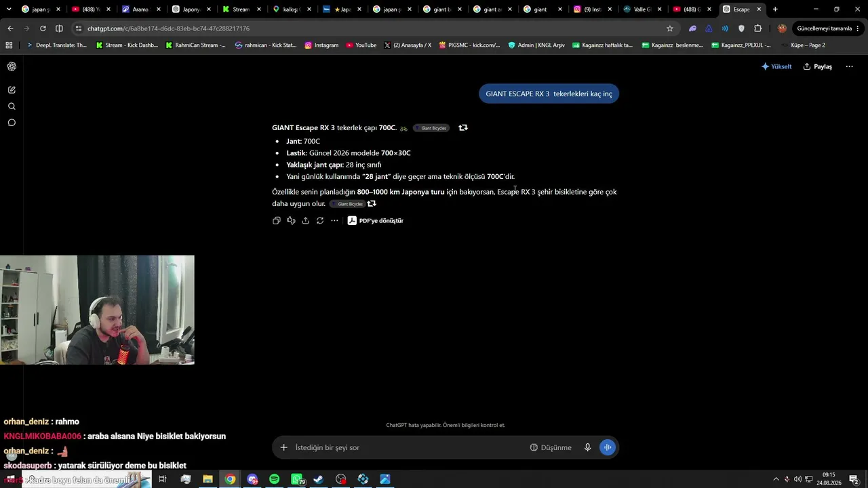
Task: Click the PDF'ye dönüştür button
Action: pos(376,220)
